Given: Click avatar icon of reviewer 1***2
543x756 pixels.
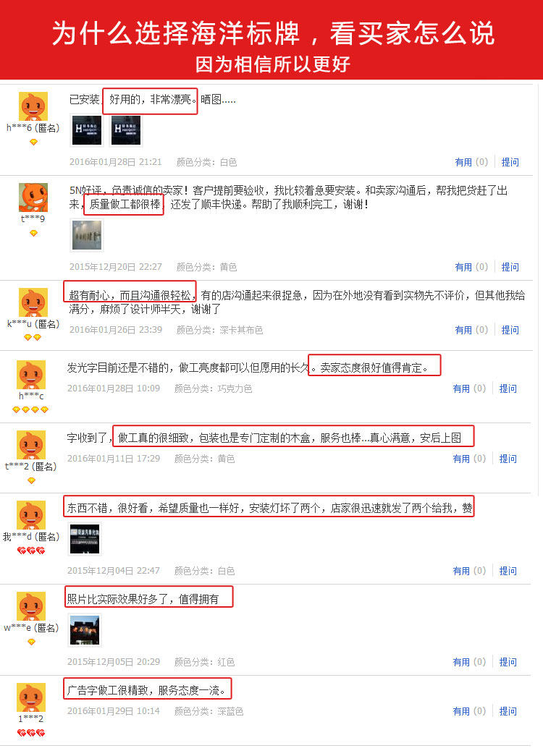Looking at the screenshot, I should [31, 697].
